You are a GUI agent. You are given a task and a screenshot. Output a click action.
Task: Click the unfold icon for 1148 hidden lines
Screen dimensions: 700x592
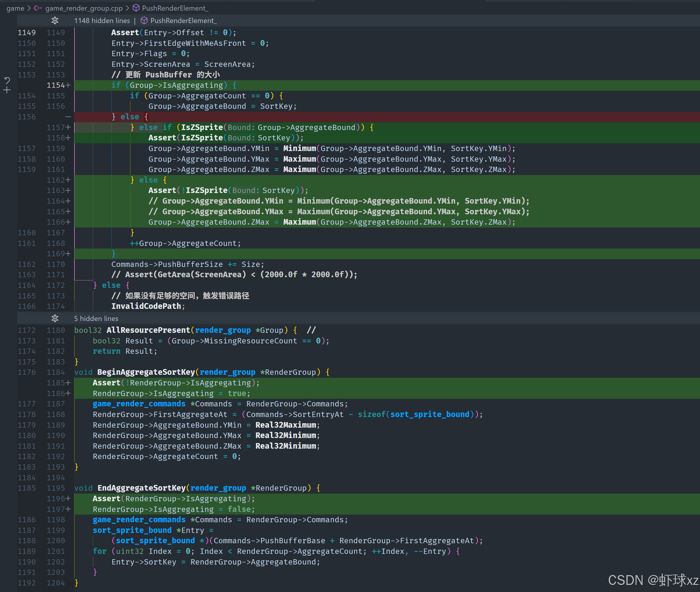tap(55, 20)
